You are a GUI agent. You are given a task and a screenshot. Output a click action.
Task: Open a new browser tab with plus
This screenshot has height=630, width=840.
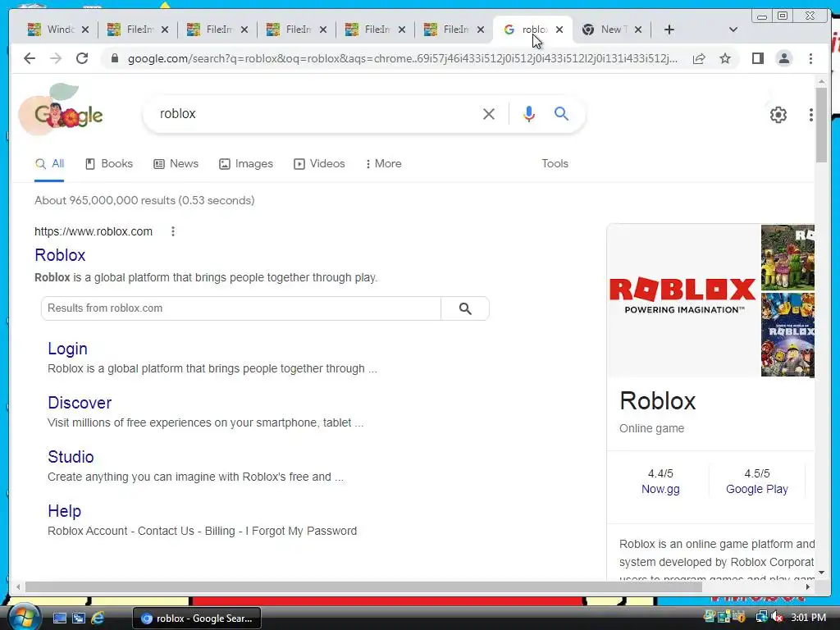(x=669, y=30)
